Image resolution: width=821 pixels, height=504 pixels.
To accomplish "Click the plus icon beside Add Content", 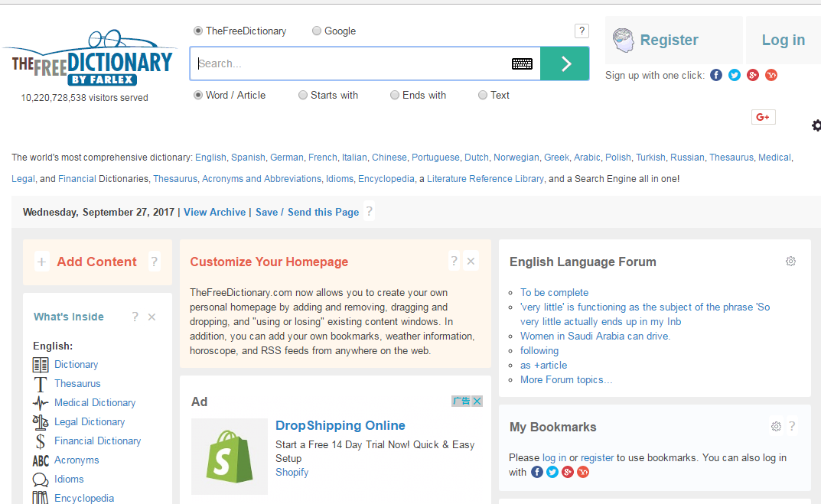I will click(42, 262).
